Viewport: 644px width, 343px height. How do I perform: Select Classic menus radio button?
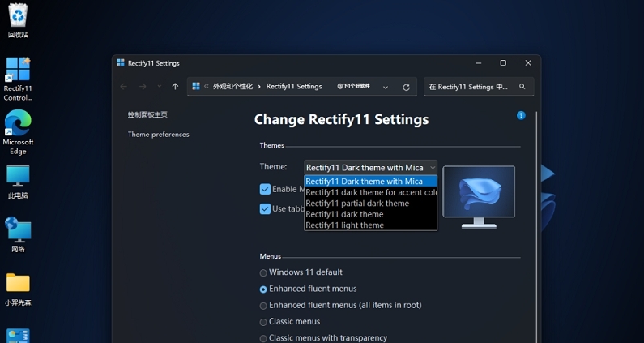click(263, 322)
